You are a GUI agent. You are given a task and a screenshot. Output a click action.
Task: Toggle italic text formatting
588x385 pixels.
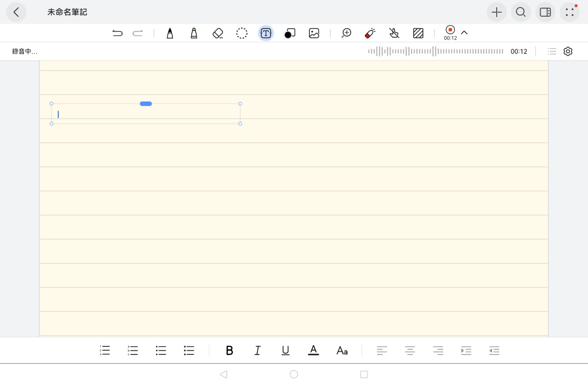pyautogui.click(x=257, y=351)
